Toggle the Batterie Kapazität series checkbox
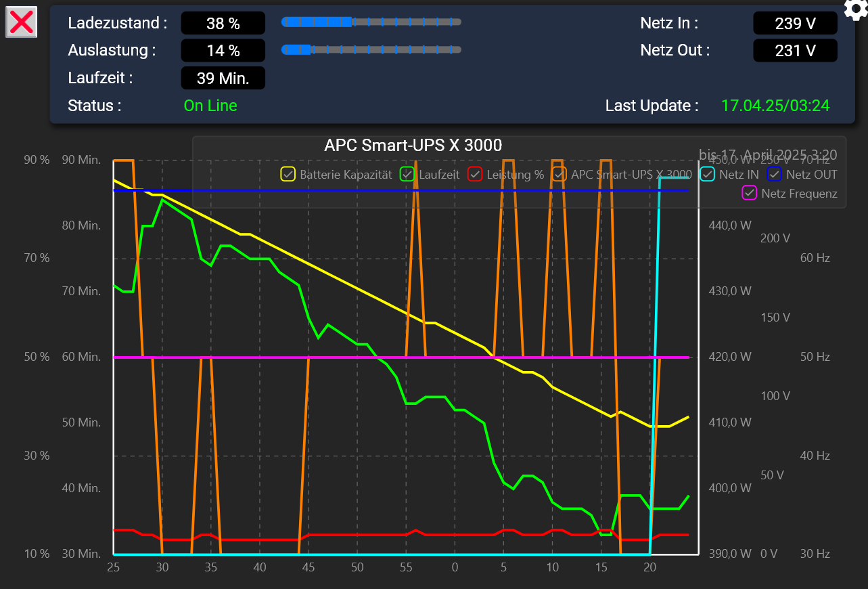This screenshot has width=868, height=589. point(288,174)
